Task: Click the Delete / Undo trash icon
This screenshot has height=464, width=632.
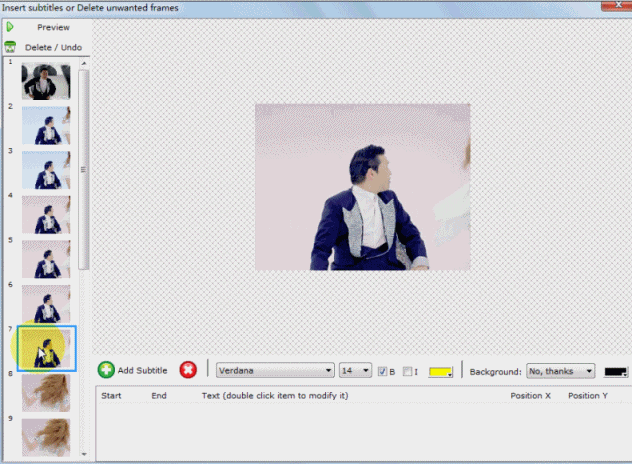Action: [10, 47]
